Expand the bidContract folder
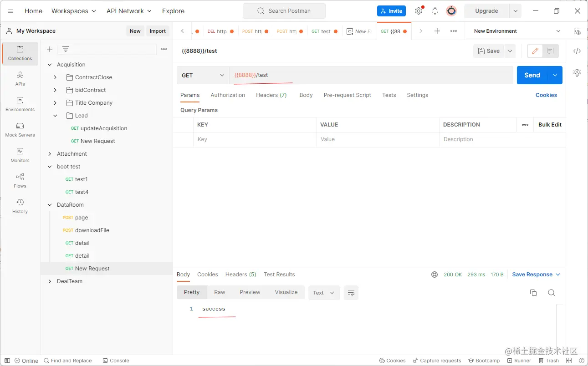Viewport: 588px width, 366px height. pos(55,90)
